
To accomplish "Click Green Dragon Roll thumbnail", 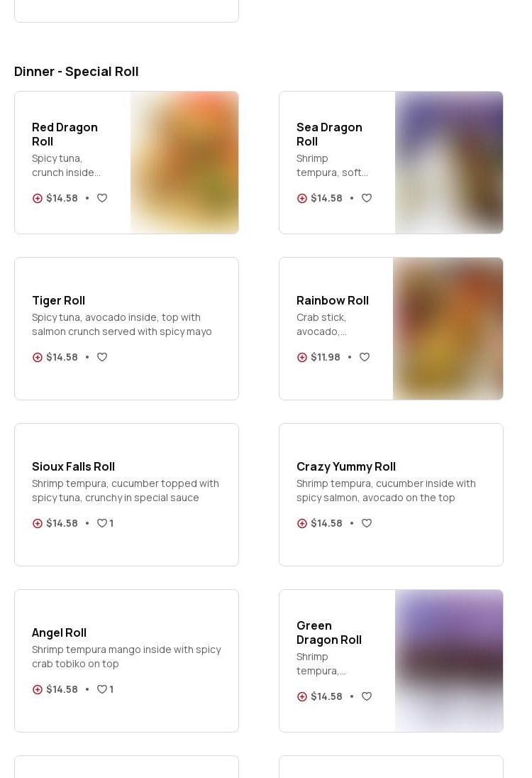I will [x=449, y=661].
